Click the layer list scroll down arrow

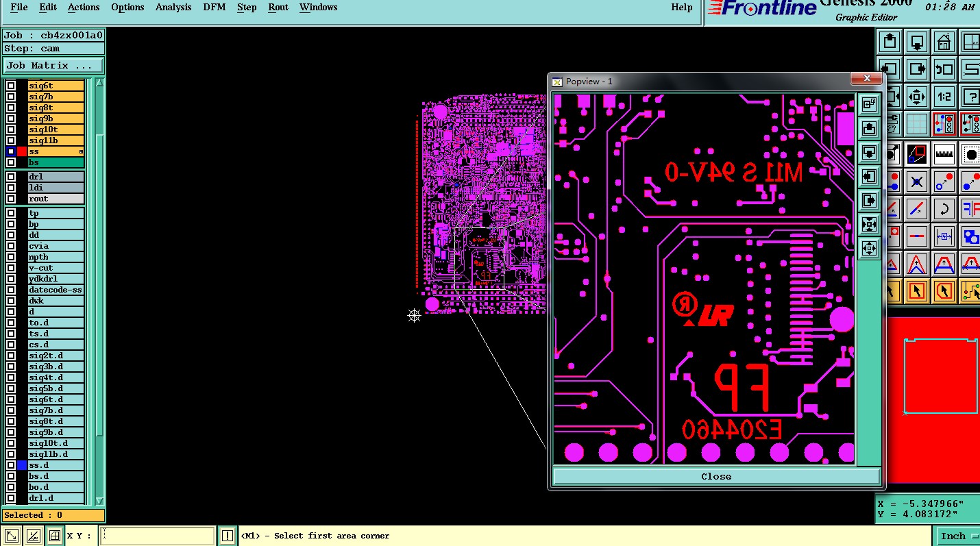99,501
